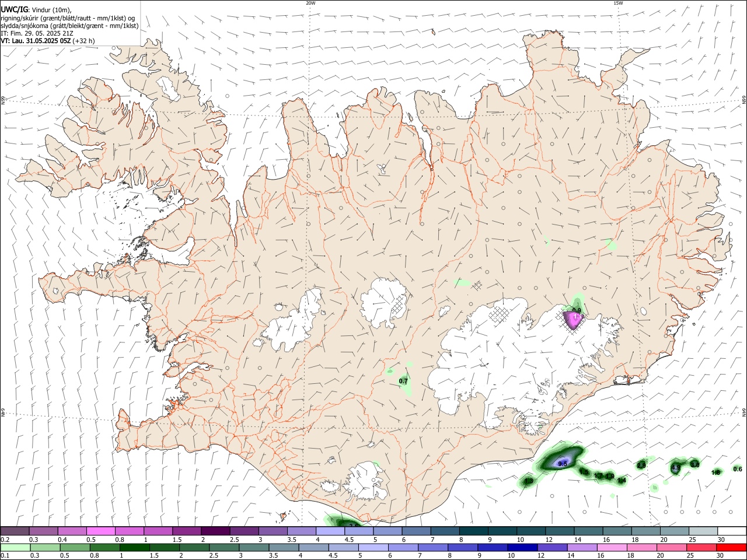Click the 1.5 precipitation value offshore
The width and height of the screenshot is (747, 560).
click(584, 472)
